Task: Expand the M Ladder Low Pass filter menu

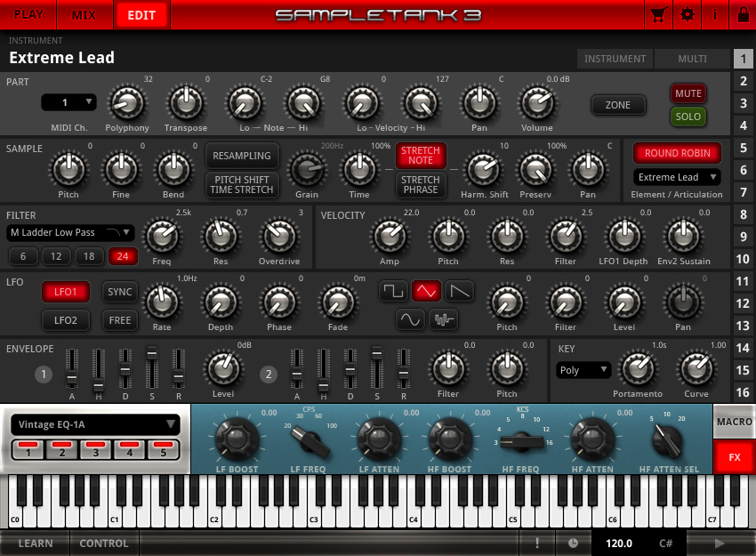Action: [71, 233]
